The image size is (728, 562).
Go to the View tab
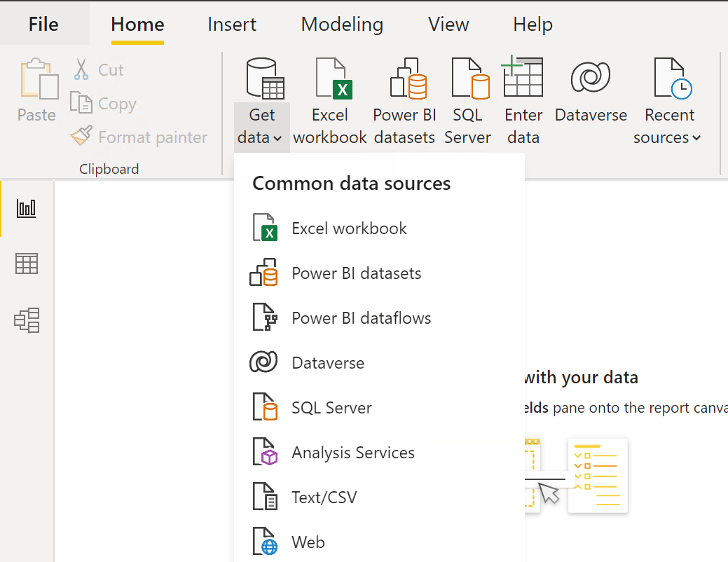pos(448,24)
